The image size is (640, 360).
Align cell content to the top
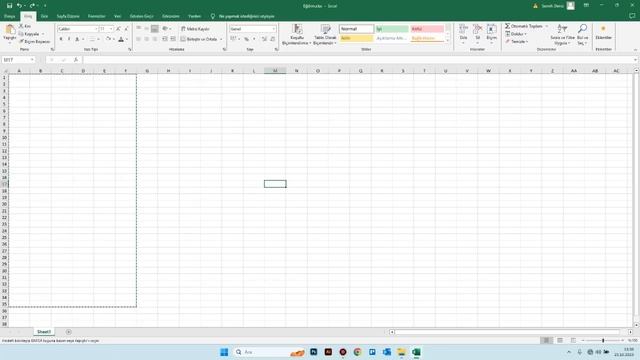coord(139,29)
